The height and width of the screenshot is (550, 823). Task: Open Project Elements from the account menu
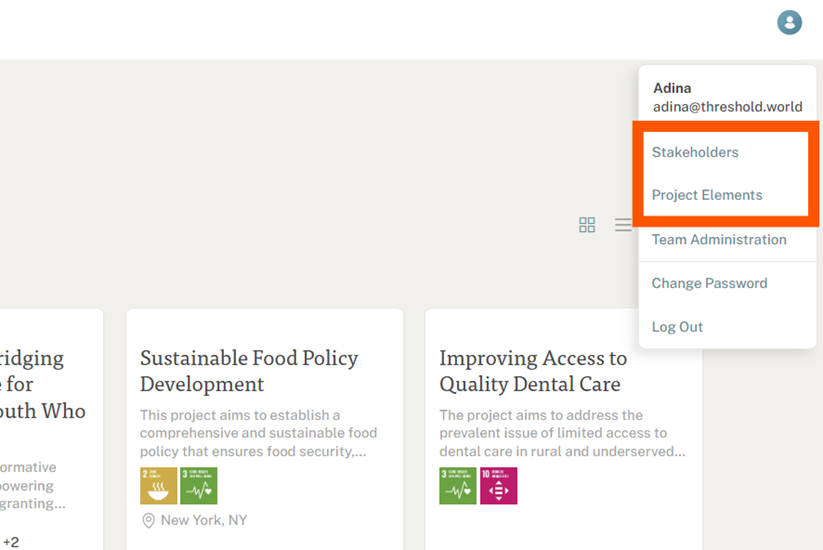707,195
